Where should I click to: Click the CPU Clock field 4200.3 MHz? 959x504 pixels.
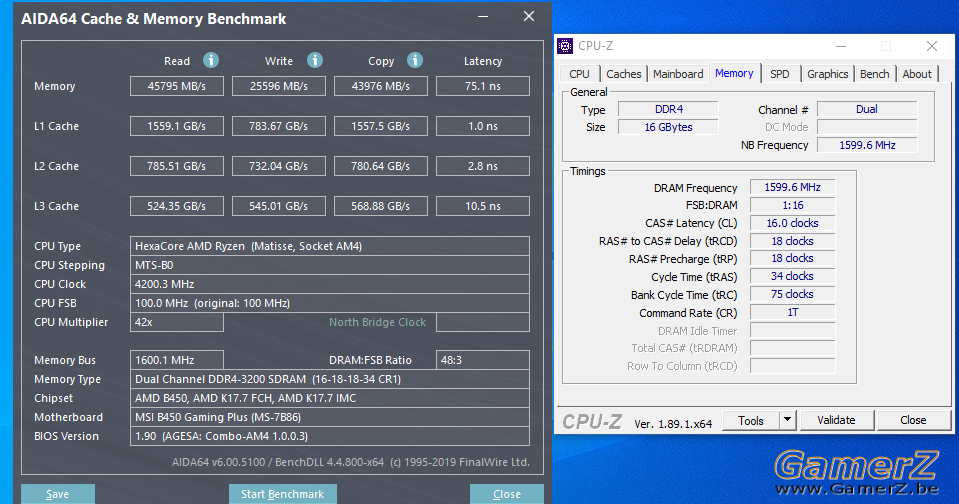point(330,284)
